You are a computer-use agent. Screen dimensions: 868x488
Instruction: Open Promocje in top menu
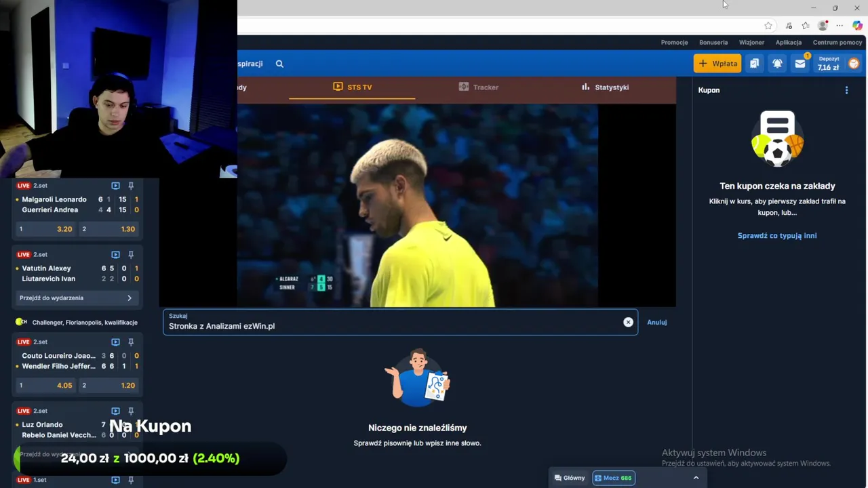674,42
